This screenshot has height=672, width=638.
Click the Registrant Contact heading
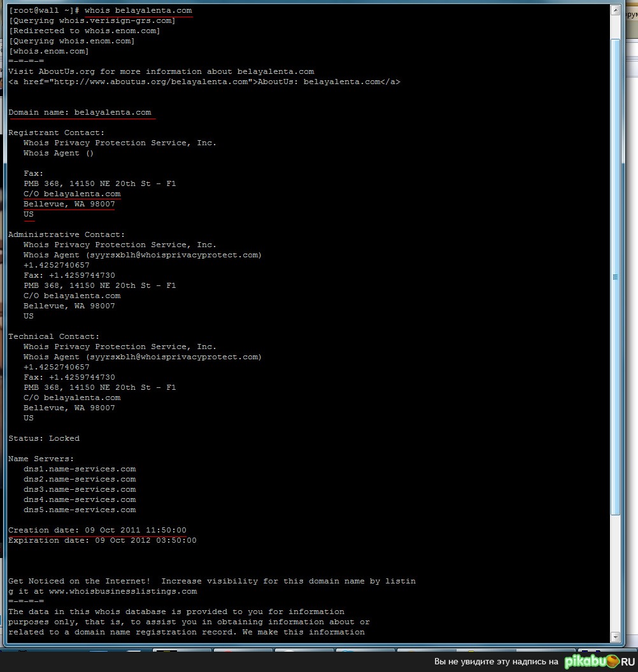[56, 133]
